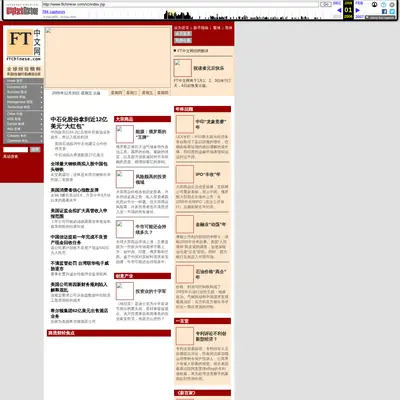Open Wayback user account icon
Image resolution: width=400 pixels, height=400 pixels.
point(374,4)
